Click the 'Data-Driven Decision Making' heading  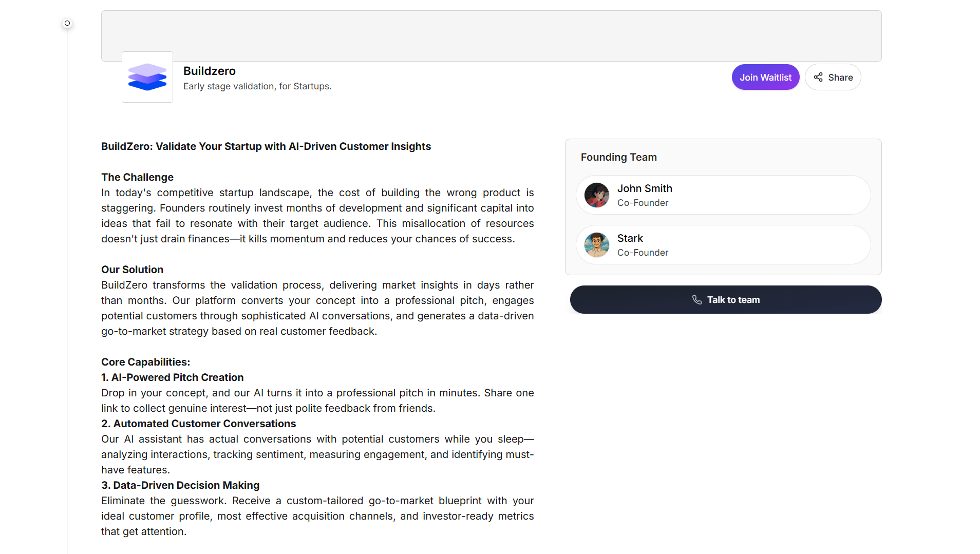coord(186,485)
